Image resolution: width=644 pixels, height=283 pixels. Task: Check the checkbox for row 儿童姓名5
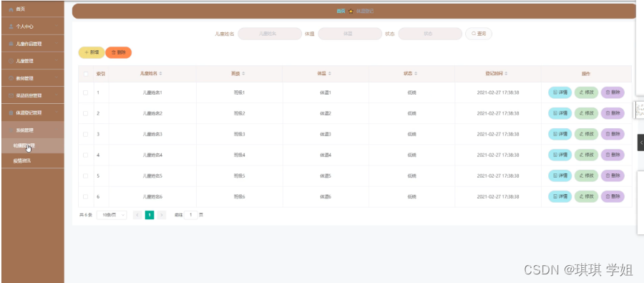click(x=85, y=176)
